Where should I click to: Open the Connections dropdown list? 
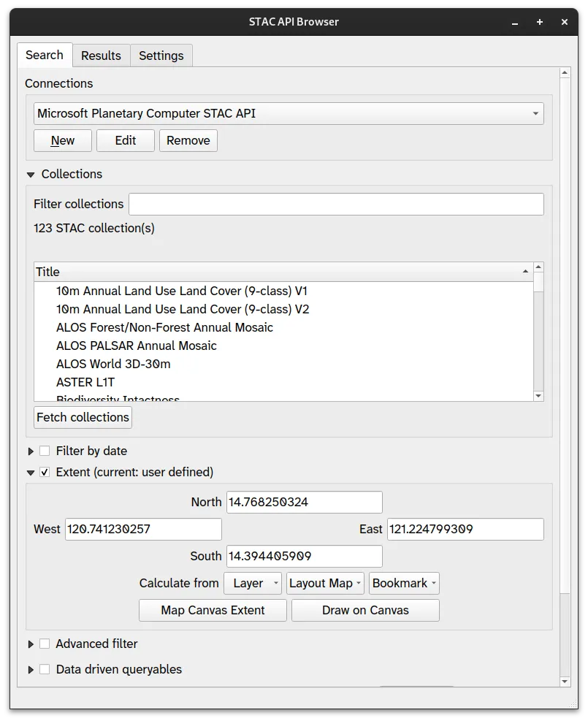(x=289, y=114)
